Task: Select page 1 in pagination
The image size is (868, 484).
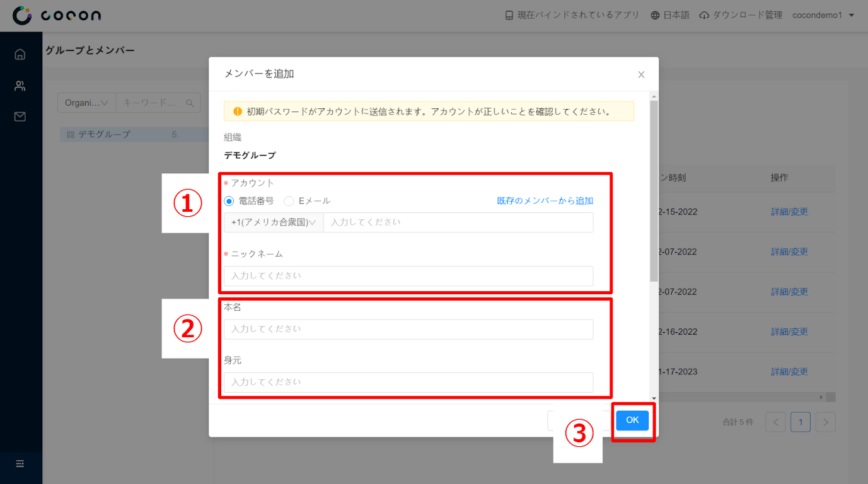Action: 801,422
